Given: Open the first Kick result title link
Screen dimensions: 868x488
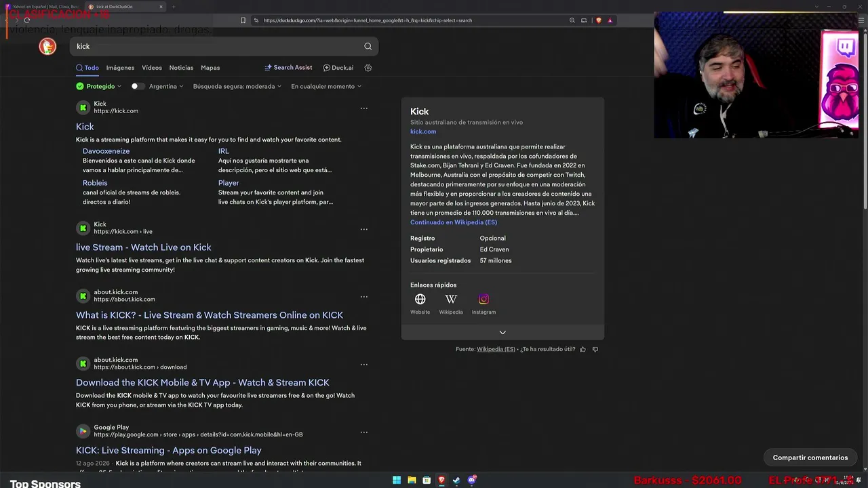Looking at the screenshot, I should [x=85, y=127].
